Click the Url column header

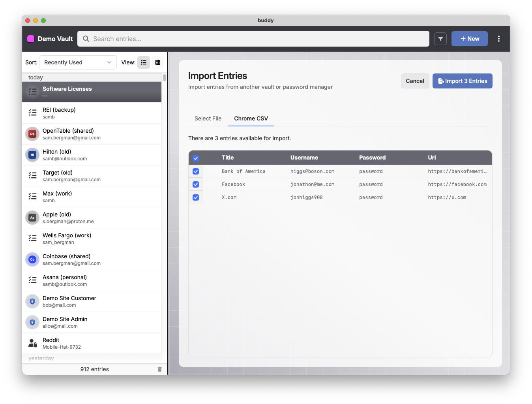coord(432,158)
